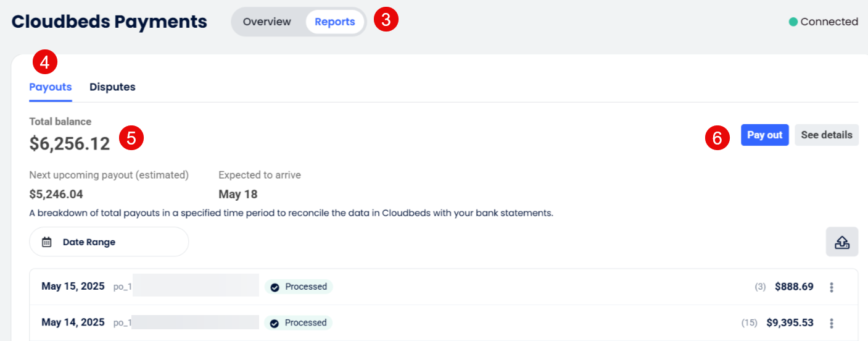
Task: Click checkmark icon on May 15 Processed badge
Action: 275,287
